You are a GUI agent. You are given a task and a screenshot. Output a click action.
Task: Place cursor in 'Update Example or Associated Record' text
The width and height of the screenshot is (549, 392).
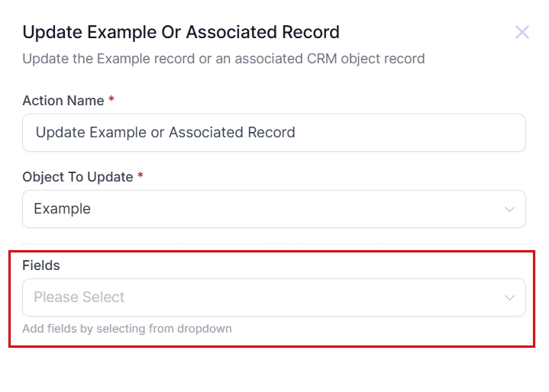(165, 133)
